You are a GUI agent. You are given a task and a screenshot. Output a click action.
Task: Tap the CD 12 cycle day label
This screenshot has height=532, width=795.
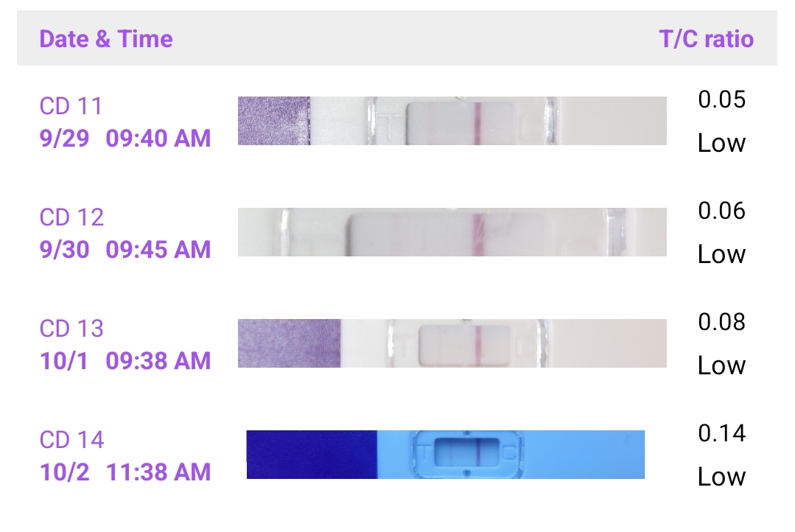tap(71, 217)
